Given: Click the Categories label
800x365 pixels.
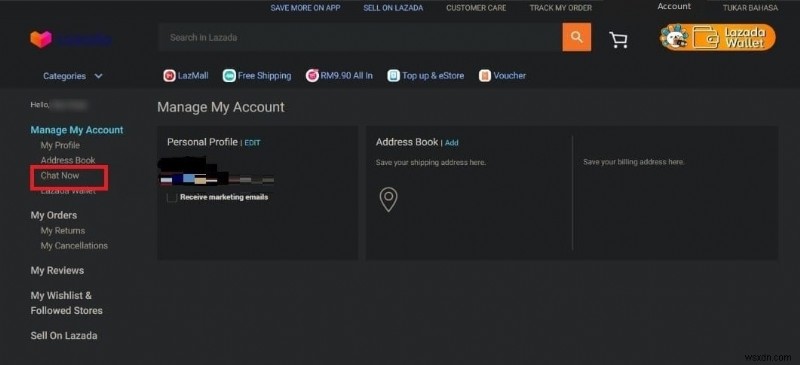Looking at the screenshot, I should click(64, 76).
